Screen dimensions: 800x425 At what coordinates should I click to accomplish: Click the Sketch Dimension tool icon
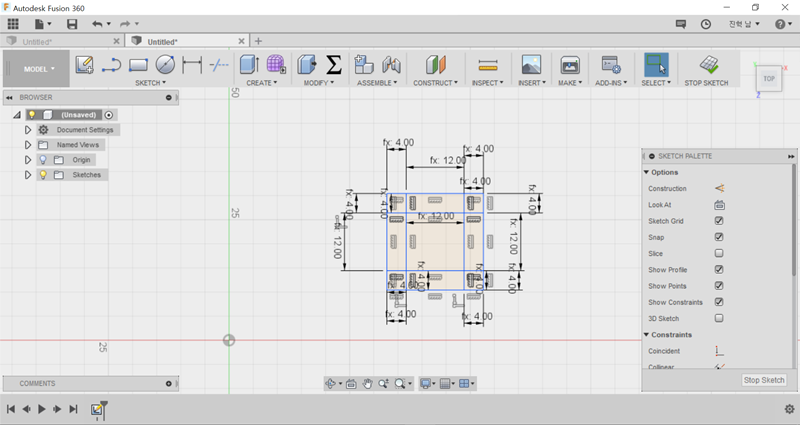pyautogui.click(x=192, y=65)
